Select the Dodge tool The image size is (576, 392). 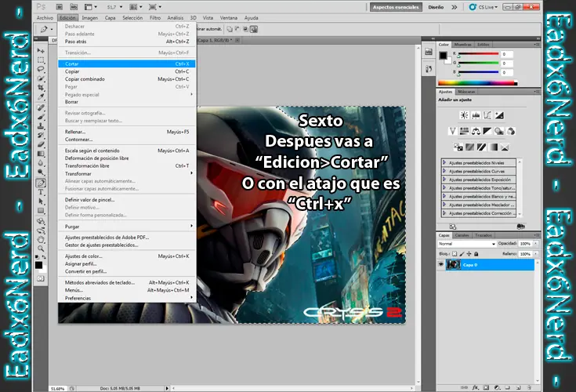tap(41, 172)
